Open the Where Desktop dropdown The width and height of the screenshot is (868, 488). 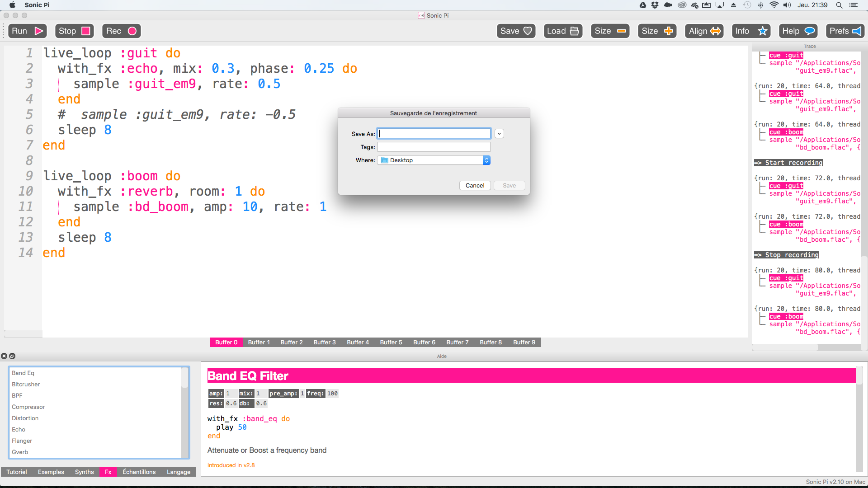pyautogui.click(x=434, y=160)
